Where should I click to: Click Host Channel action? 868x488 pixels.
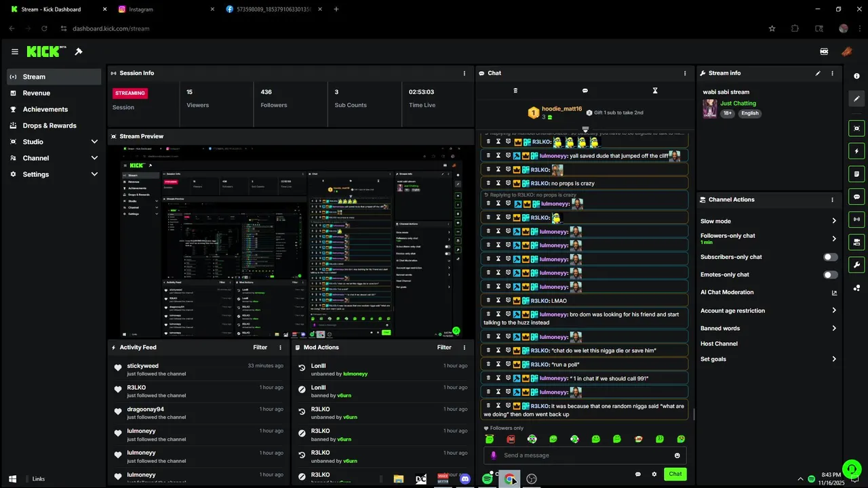(719, 344)
